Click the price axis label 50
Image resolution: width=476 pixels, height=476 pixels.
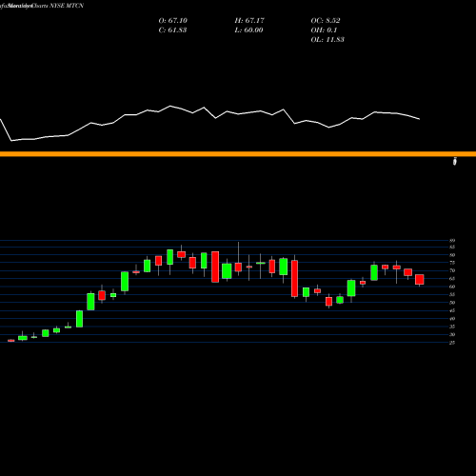452,303
